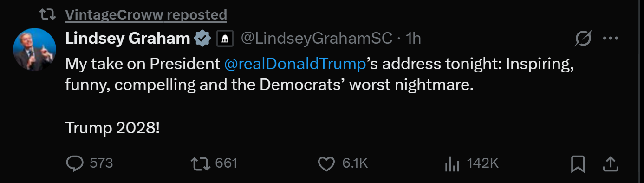
Task: Click the 573 replies count
Action: (101, 163)
